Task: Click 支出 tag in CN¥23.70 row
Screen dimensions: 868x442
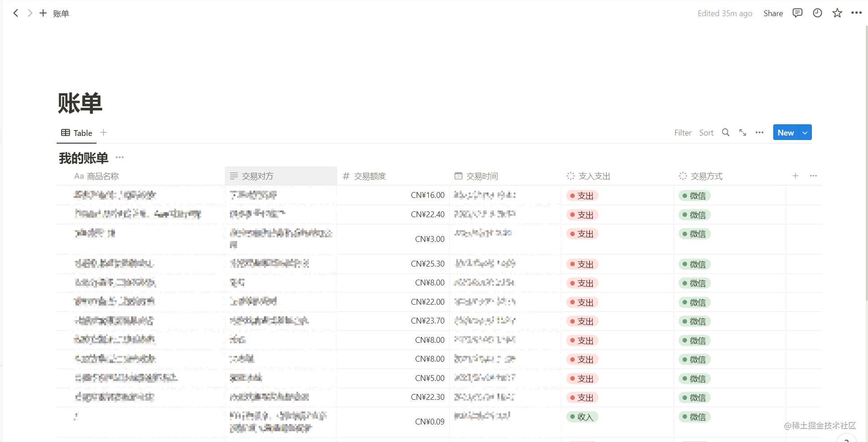Action: pyautogui.click(x=582, y=321)
